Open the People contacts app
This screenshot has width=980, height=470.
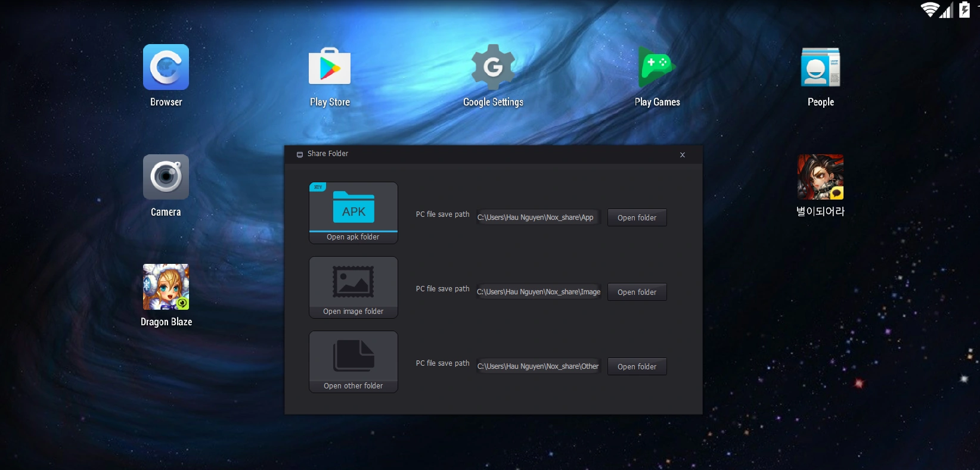point(821,67)
